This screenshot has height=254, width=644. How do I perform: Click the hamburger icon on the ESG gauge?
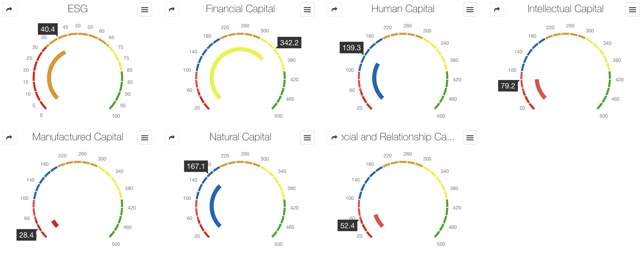[145, 10]
